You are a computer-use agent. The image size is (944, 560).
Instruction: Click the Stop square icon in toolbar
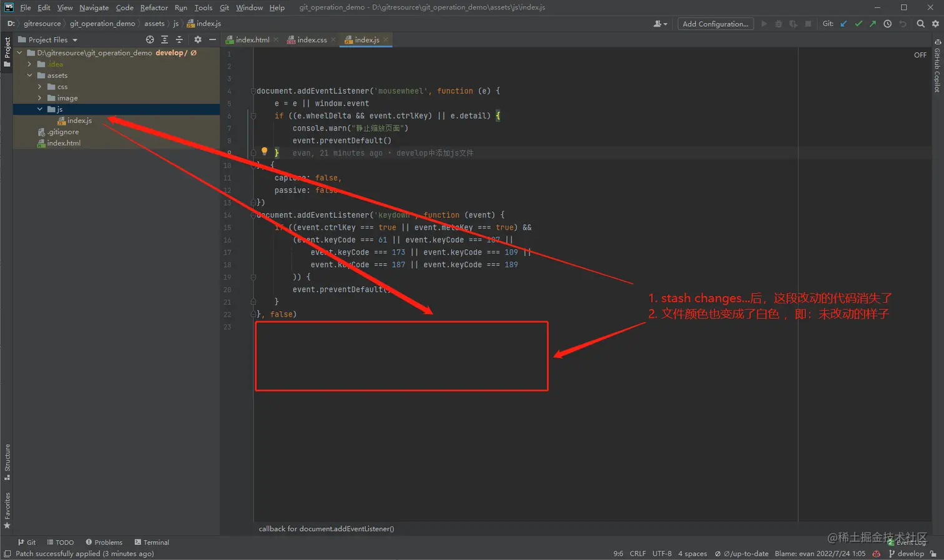[x=808, y=24]
